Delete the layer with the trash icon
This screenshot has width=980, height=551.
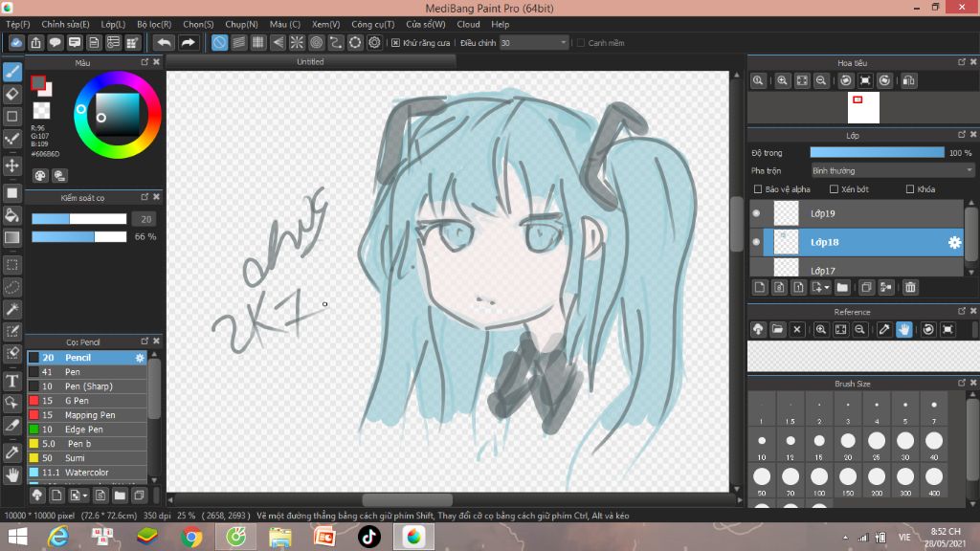click(910, 287)
